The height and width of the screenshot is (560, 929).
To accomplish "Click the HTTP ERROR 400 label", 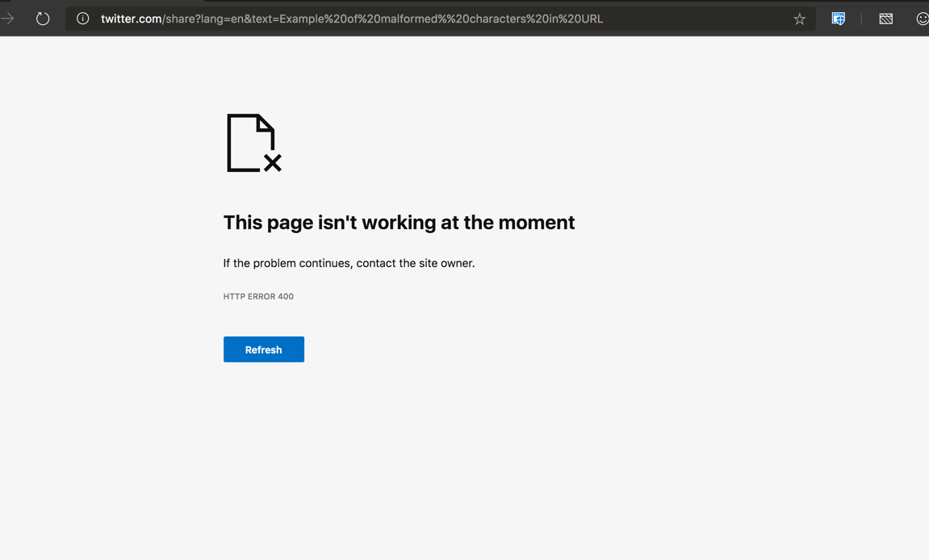I will (258, 296).
